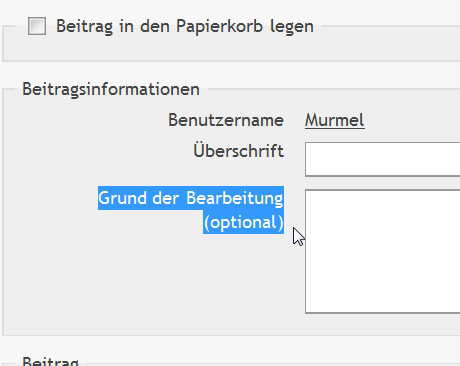Click the highlighted '(optional)' text
460x366 pixels.
(243, 222)
